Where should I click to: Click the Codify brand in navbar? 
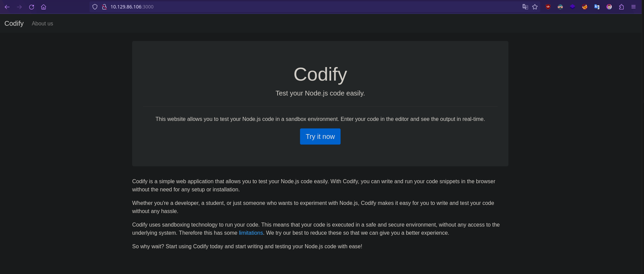click(x=14, y=23)
